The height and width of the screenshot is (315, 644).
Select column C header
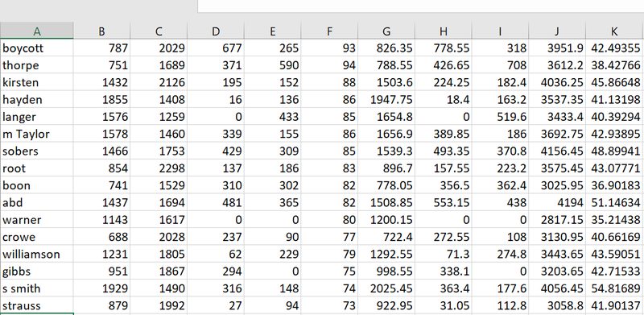(x=159, y=31)
